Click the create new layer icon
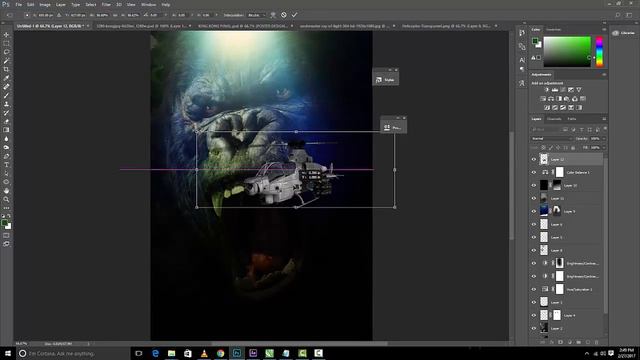The image size is (640, 360). (x=588, y=342)
